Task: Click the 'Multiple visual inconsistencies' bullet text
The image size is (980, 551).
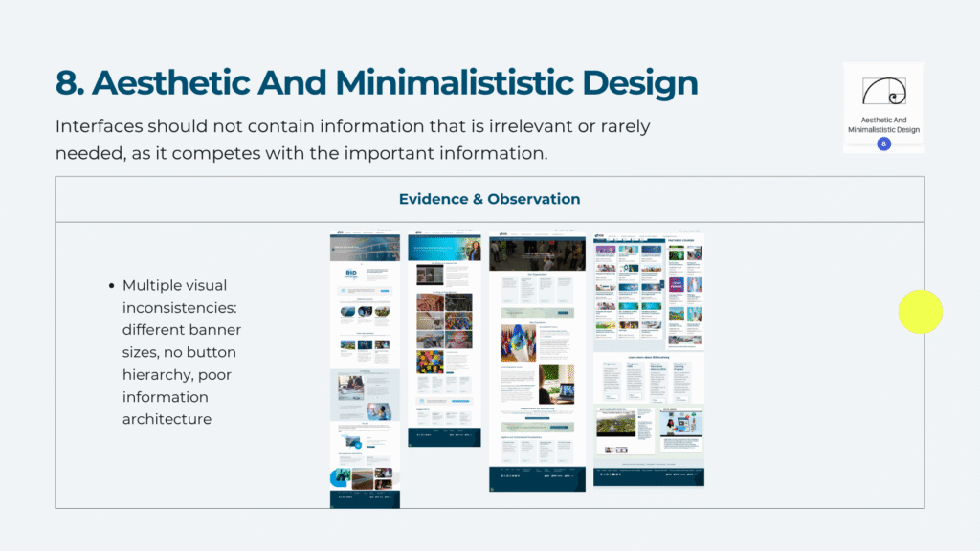Action: pyautogui.click(x=182, y=352)
